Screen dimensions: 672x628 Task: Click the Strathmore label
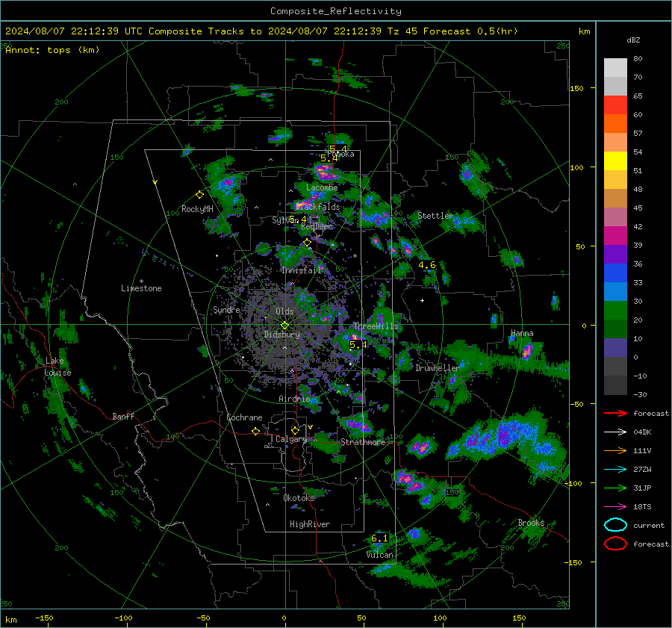click(363, 442)
